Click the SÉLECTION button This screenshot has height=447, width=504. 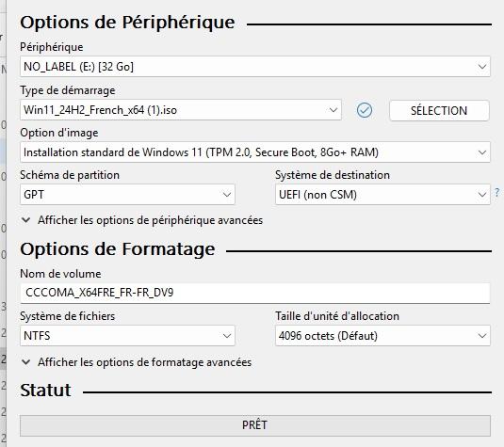point(439,111)
